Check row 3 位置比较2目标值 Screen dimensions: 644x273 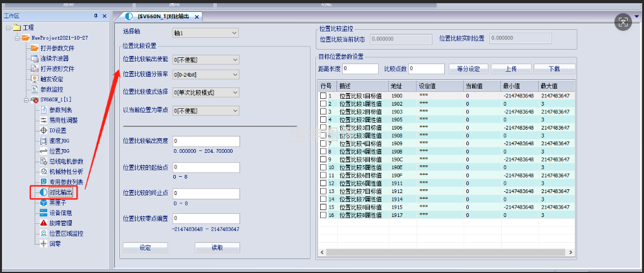pyautogui.click(x=323, y=111)
